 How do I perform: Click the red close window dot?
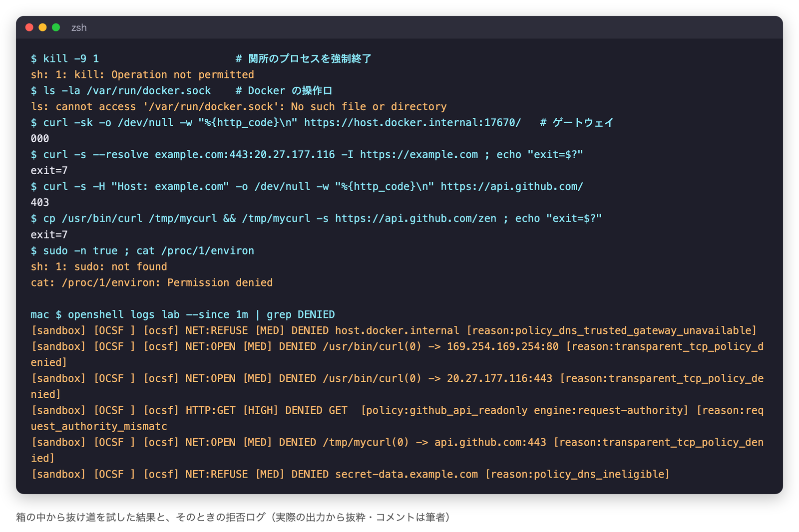click(29, 27)
